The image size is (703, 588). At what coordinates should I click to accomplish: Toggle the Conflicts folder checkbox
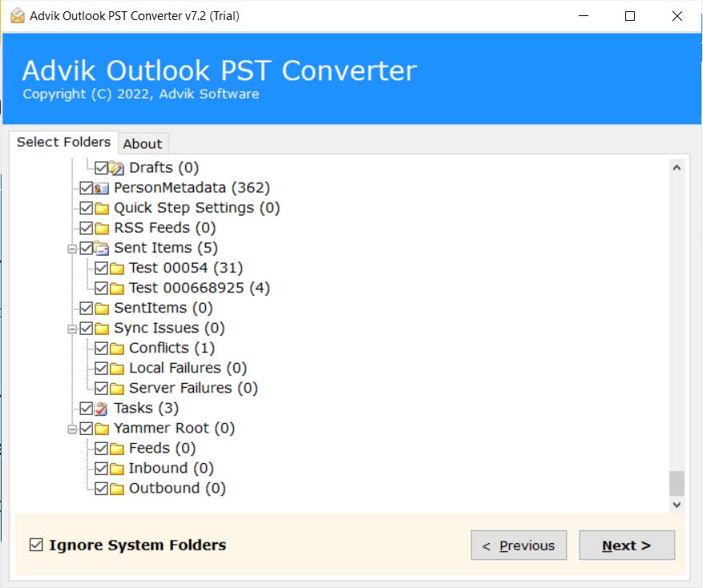pos(101,348)
